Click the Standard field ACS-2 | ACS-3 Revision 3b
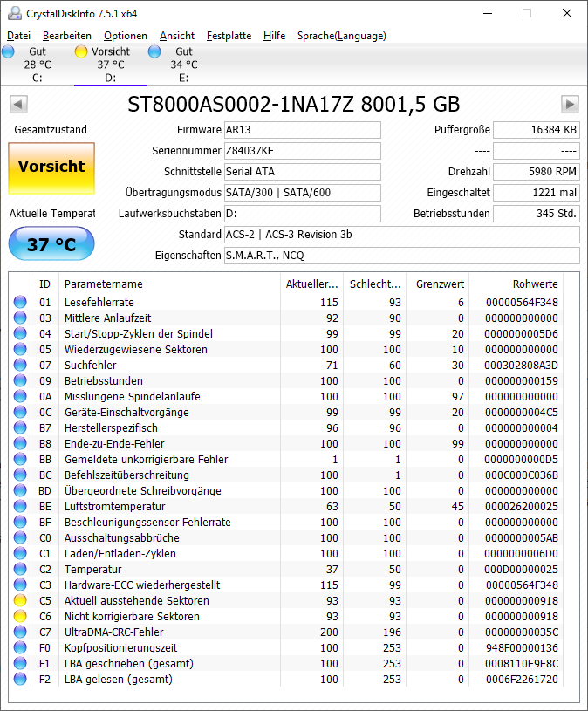 point(401,235)
